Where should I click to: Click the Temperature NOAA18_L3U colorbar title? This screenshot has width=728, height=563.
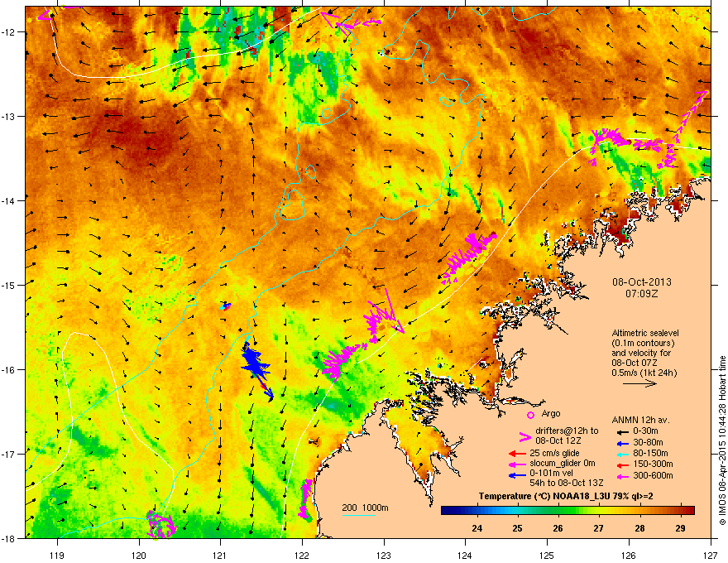click(x=566, y=496)
